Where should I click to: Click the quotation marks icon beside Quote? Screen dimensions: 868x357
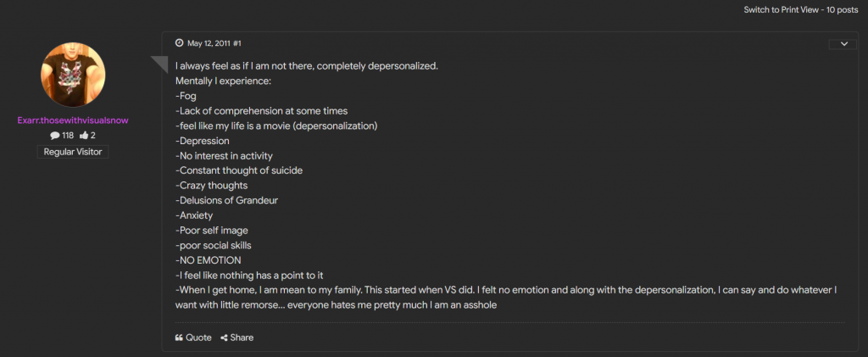tap(179, 337)
